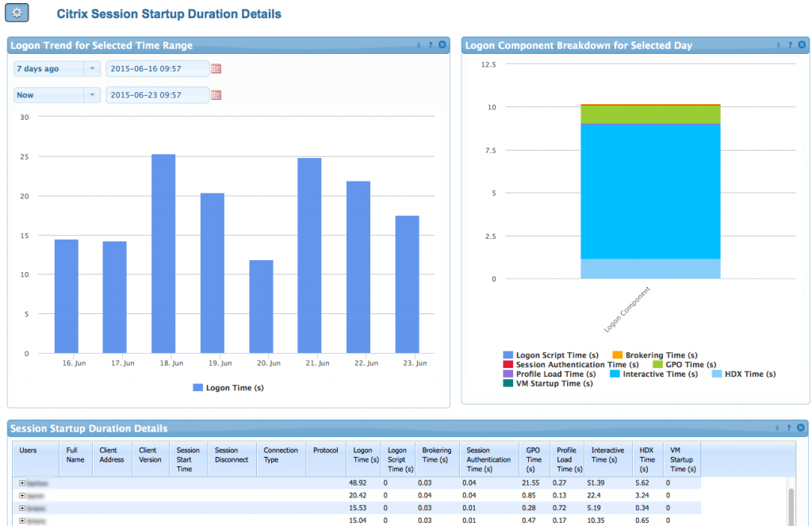Sort by Session Authentication Time (s) column header
This screenshot has height=526, width=812.
click(x=489, y=459)
